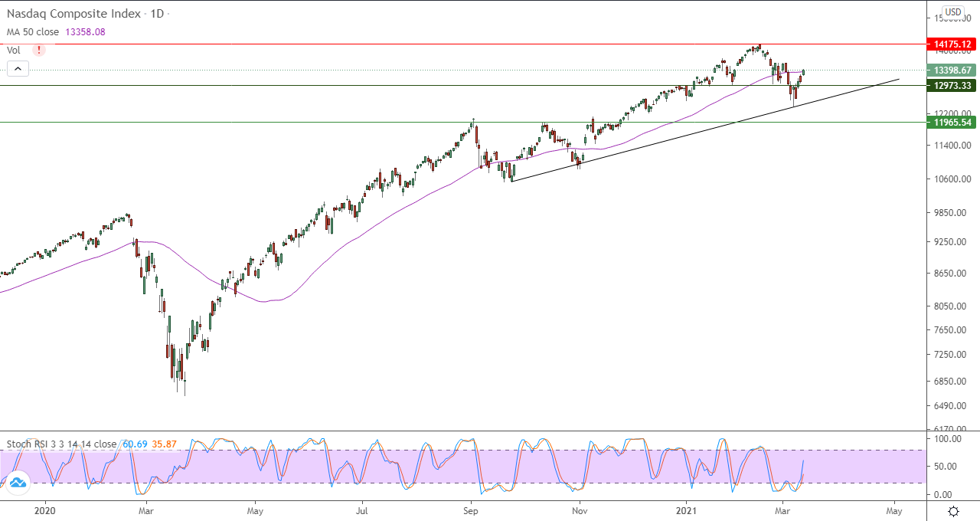
Task: Click the 9850.00 price axis label
Action: (x=949, y=213)
